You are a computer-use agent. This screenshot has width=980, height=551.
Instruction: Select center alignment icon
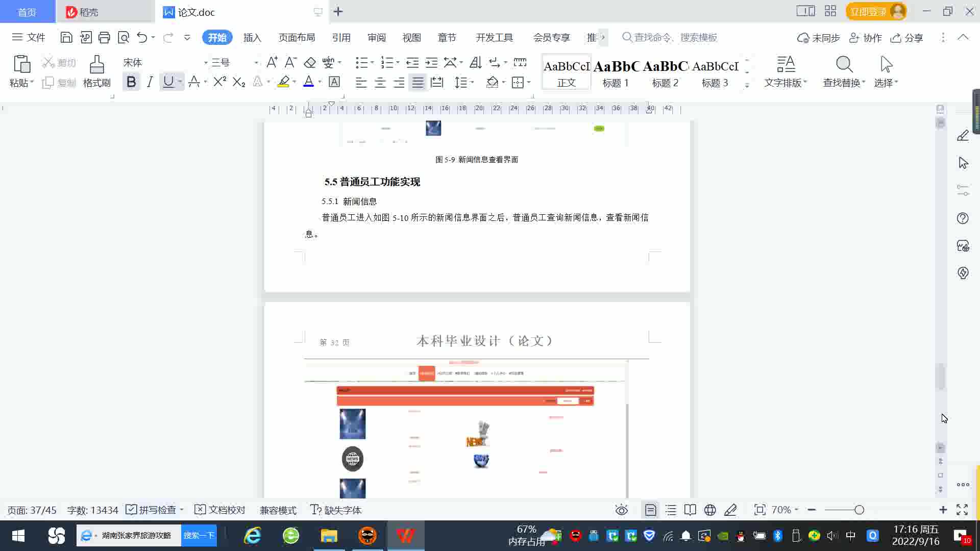click(x=380, y=83)
